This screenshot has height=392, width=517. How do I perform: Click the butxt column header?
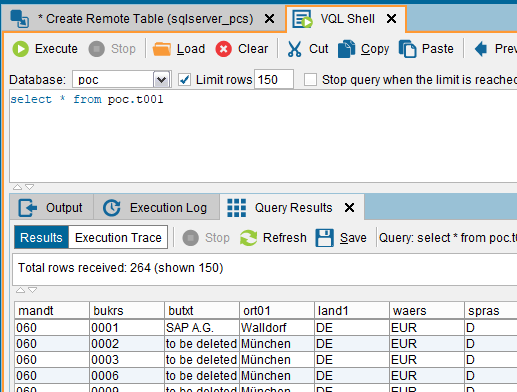pyautogui.click(x=202, y=311)
